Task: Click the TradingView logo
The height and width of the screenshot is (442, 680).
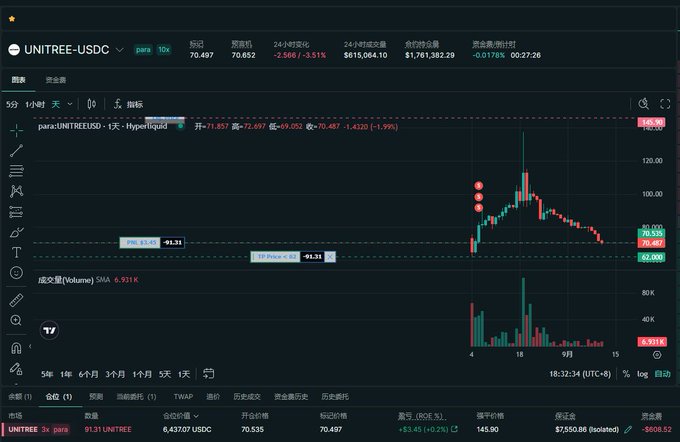Action: tap(49, 331)
